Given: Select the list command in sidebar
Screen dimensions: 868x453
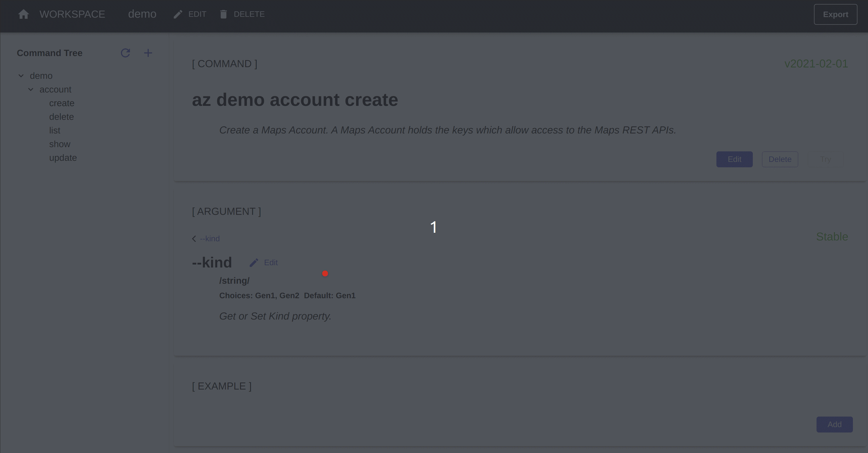Looking at the screenshot, I should pos(55,130).
